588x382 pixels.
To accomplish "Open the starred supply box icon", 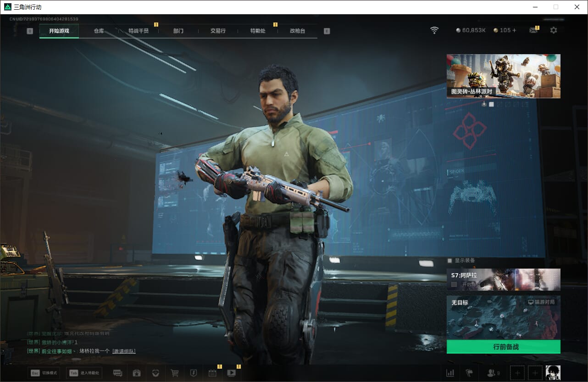I will [x=137, y=373].
